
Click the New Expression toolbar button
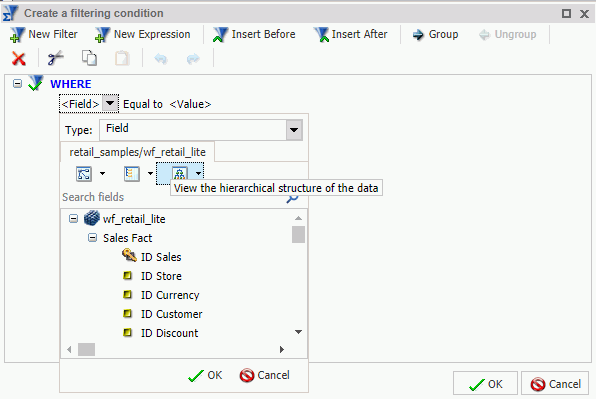(x=143, y=35)
